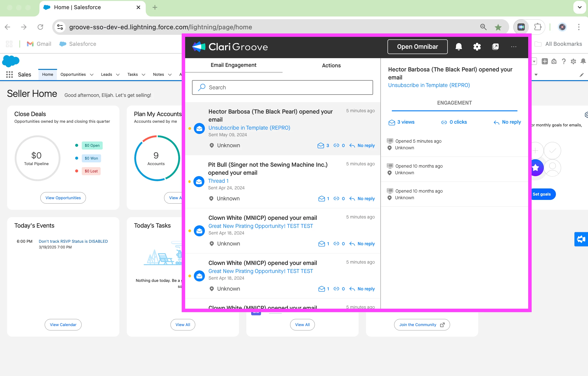Click the Clari Groove notifications bell icon
Viewport: 588px width, 376px height.
[x=459, y=47]
